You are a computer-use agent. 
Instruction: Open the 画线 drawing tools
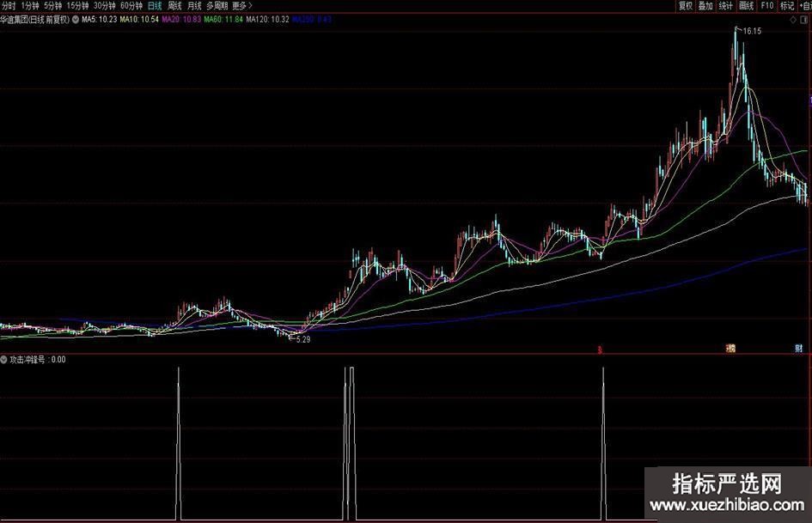[746, 6]
